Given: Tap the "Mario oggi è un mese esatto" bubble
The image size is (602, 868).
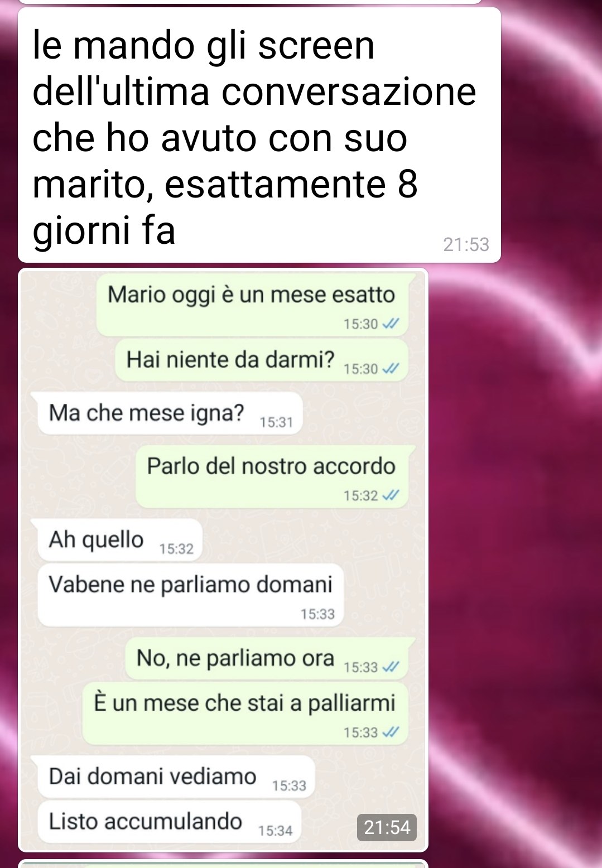Looking at the screenshot, I should [x=252, y=305].
